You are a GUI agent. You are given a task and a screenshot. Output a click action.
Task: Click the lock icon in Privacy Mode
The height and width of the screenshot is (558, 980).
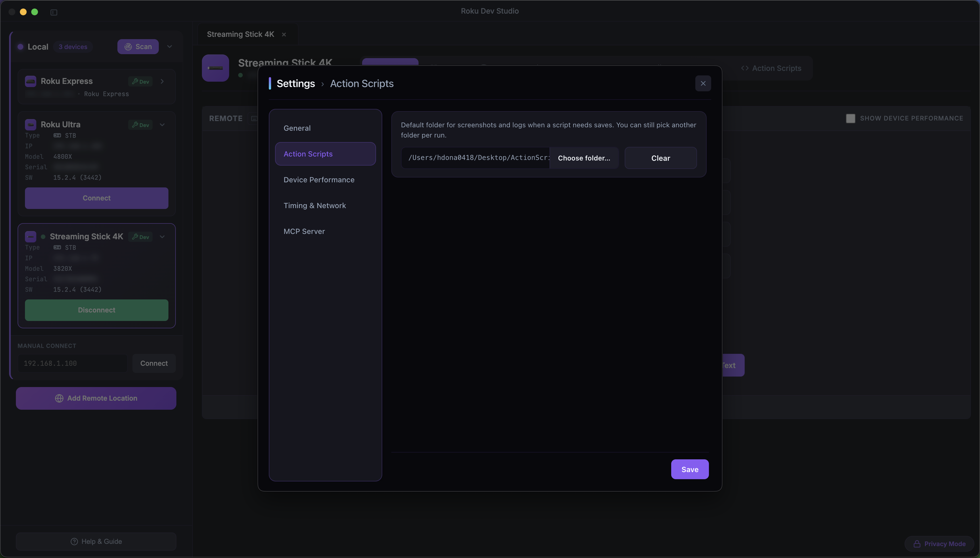coord(917,544)
